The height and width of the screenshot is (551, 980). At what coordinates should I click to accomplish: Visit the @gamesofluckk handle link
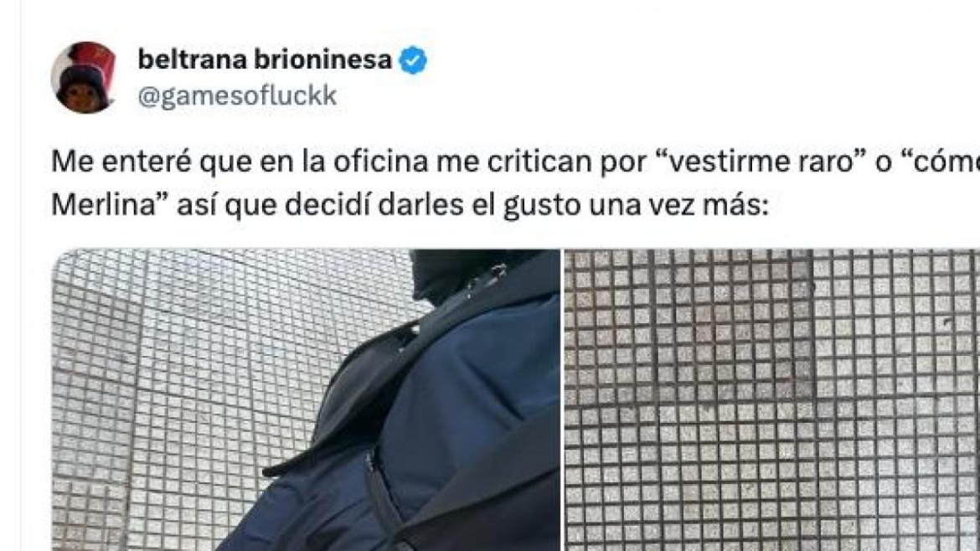point(237,96)
